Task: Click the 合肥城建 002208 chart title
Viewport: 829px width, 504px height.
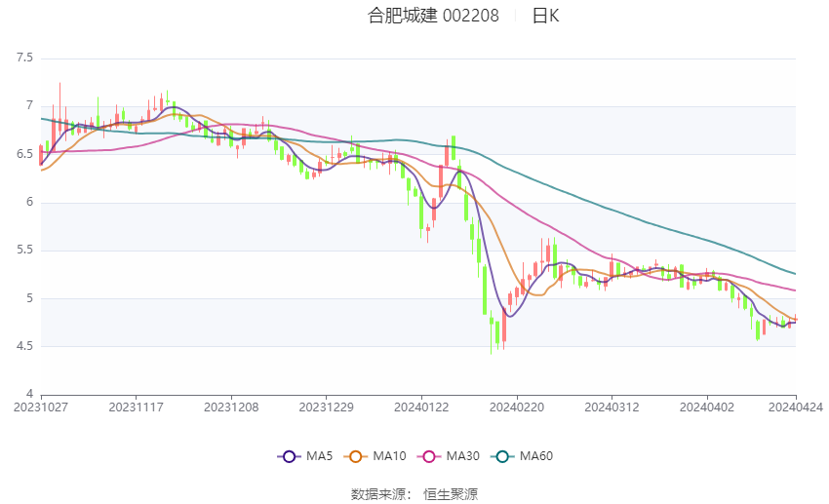Action: [x=433, y=16]
